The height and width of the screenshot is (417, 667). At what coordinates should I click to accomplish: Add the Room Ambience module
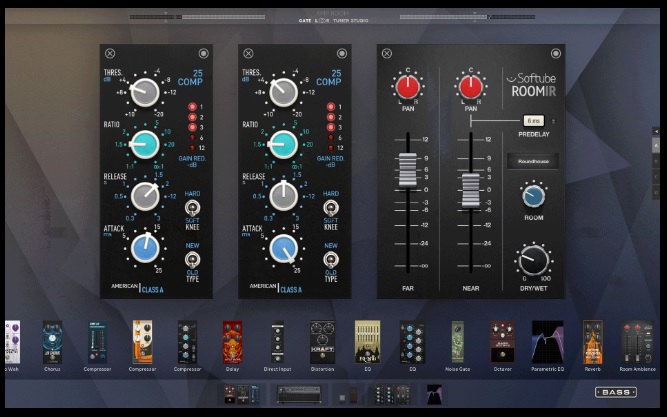click(x=637, y=343)
